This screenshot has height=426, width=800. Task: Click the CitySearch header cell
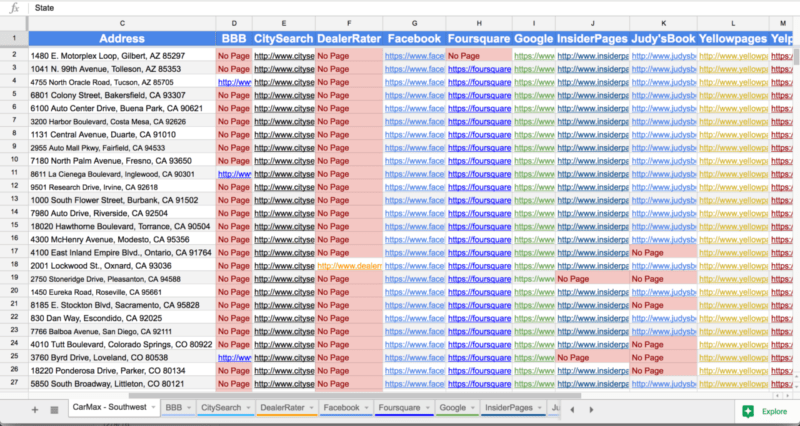click(x=284, y=39)
